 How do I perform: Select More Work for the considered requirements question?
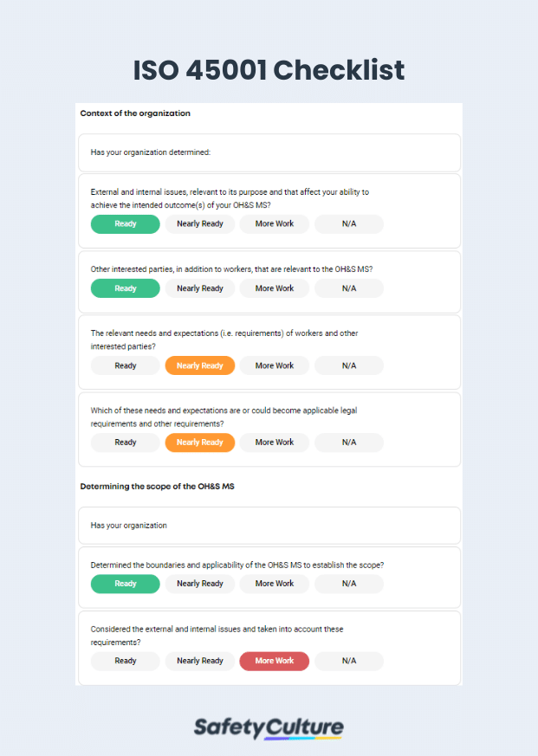tap(274, 661)
